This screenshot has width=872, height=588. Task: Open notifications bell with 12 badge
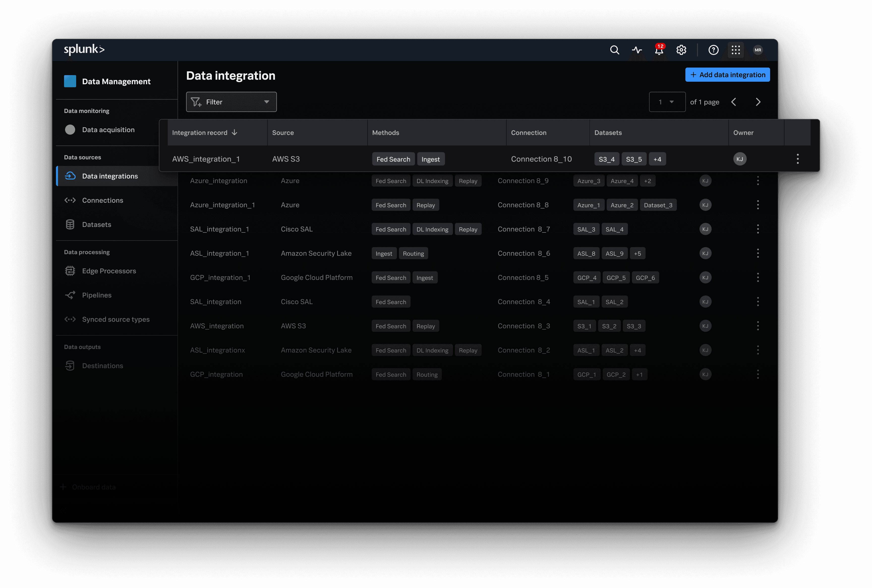(659, 50)
